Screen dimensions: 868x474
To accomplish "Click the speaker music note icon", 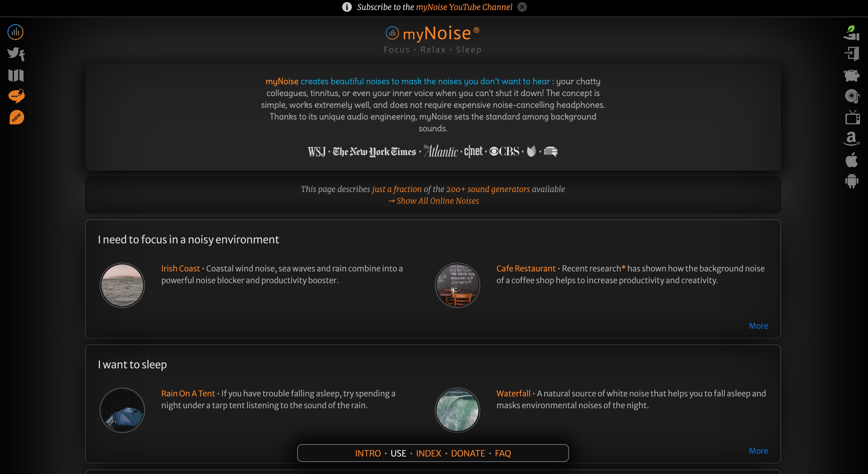I will pyautogui.click(x=852, y=96).
